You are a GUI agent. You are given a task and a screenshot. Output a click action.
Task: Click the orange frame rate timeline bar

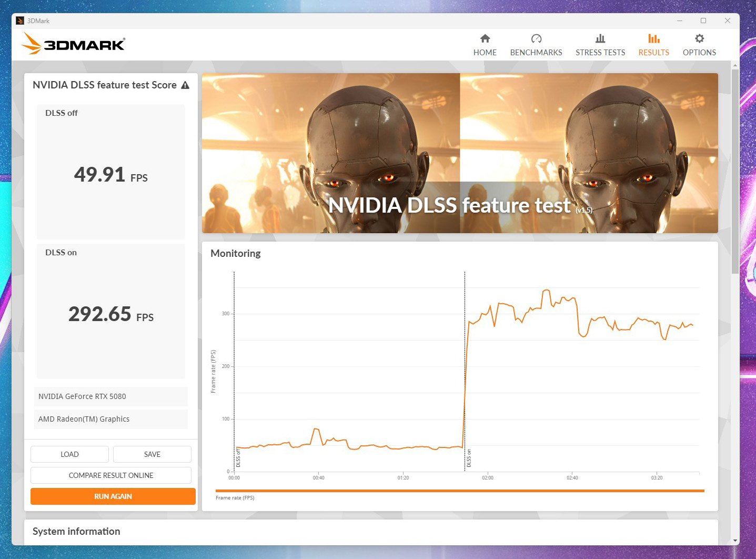459,491
